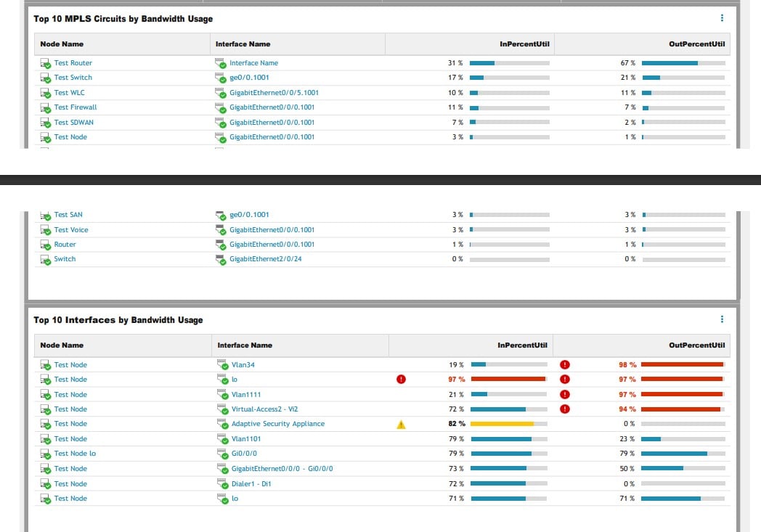761x532 pixels.
Task: Open GigabitEthernet2/0/24 interface link
Action: [x=266, y=258]
